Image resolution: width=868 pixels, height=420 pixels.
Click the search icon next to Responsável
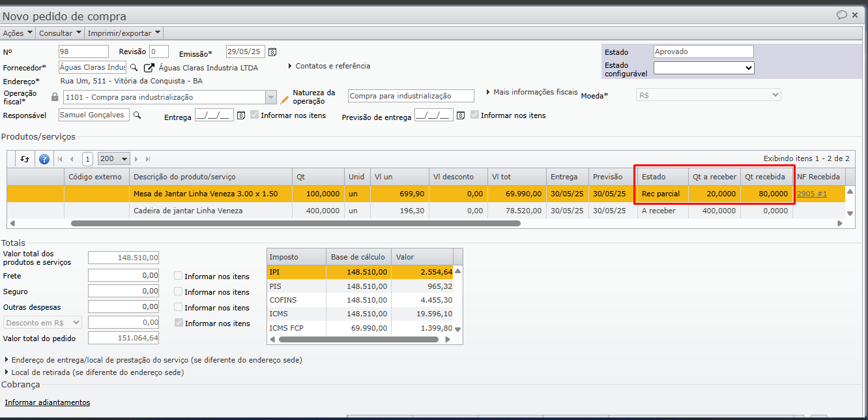coord(137,115)
